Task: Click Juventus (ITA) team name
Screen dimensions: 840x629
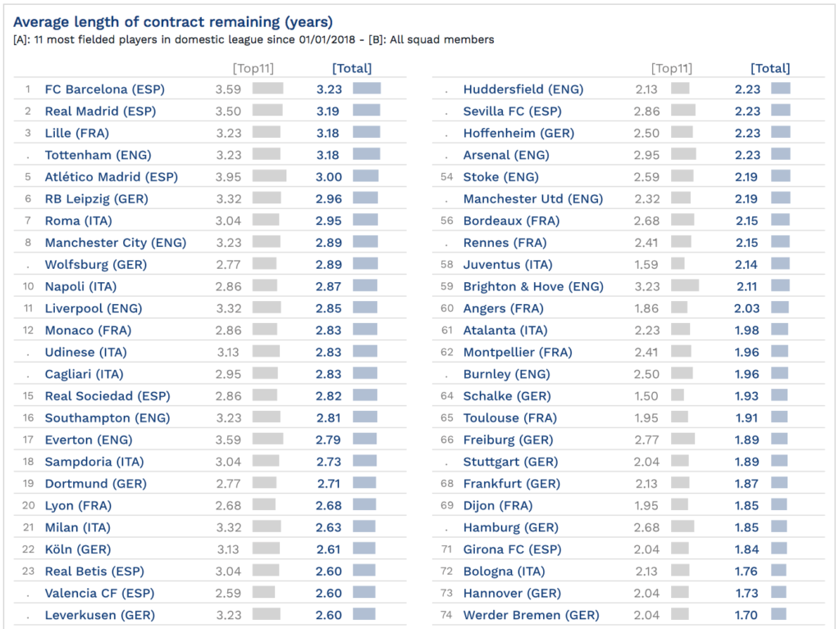Action: pyautogui.click(x=507, y=265)
